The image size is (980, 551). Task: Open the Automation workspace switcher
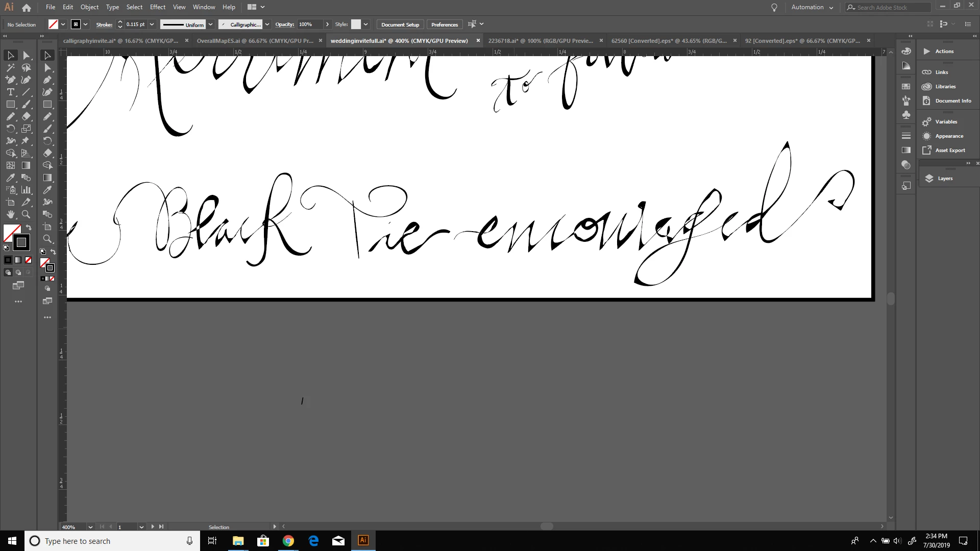[812, 7]
